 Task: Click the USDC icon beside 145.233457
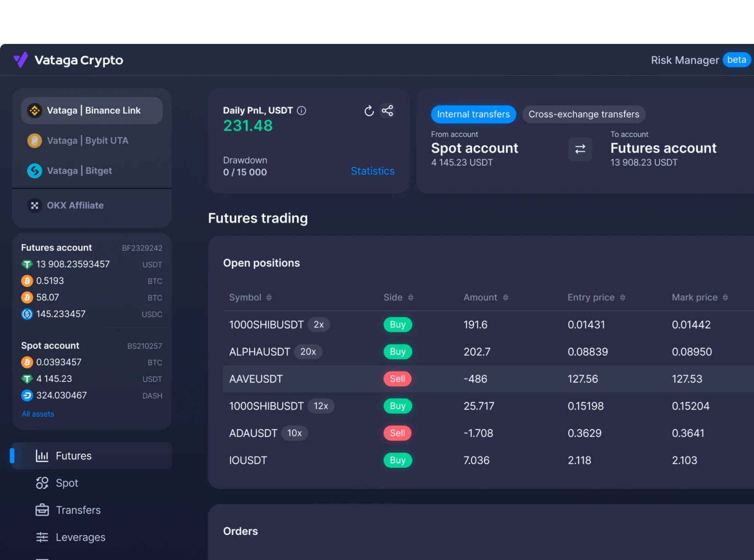point(27,314)
